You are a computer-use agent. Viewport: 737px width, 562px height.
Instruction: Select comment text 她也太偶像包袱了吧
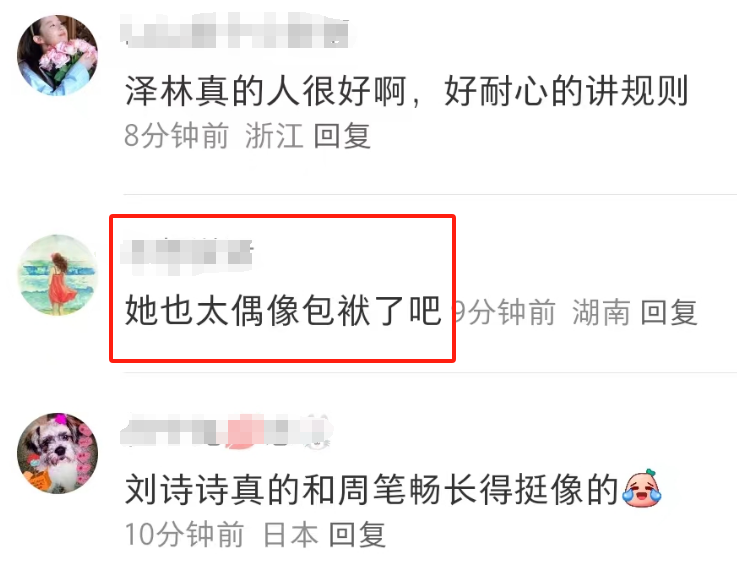[x=283, y=311]
